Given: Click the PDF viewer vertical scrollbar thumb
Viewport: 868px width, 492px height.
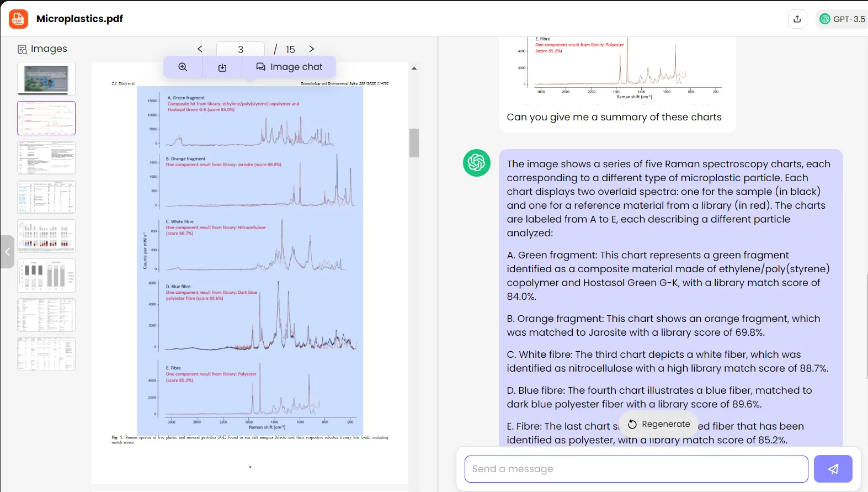Looking at the screenshot, I should point(414,143).
